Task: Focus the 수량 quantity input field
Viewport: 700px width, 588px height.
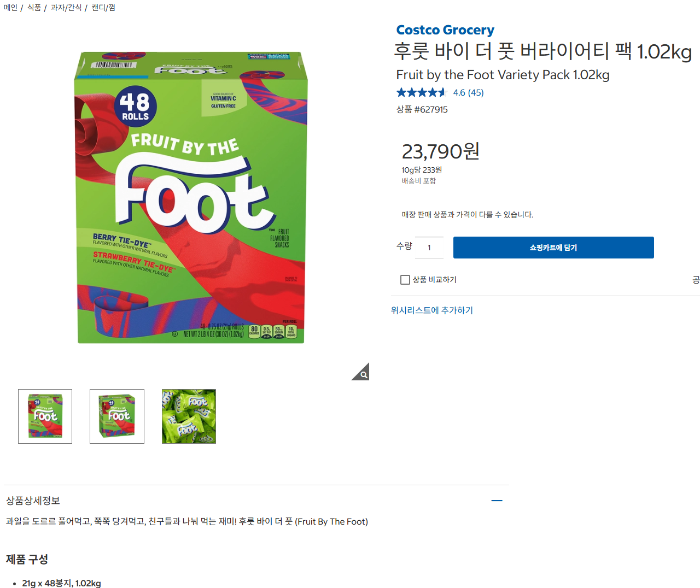Action: coord(429,248)
